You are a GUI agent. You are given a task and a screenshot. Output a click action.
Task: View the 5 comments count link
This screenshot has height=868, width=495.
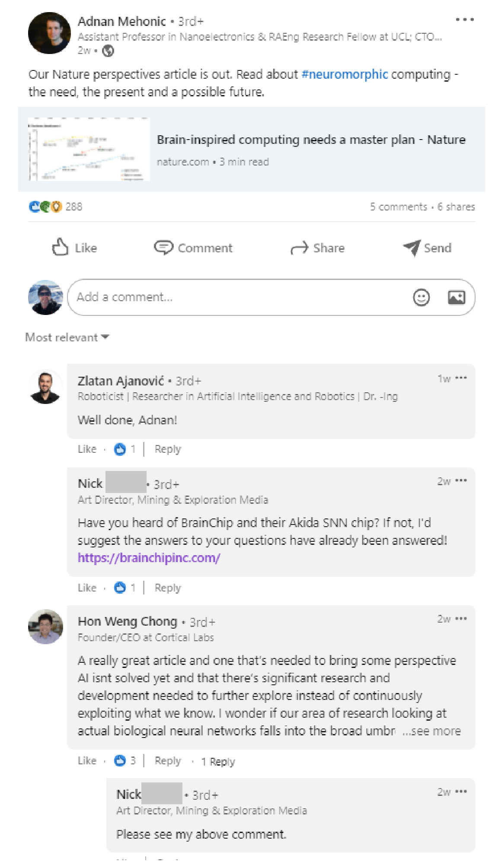pyautogui.click(x=398, y=207)
